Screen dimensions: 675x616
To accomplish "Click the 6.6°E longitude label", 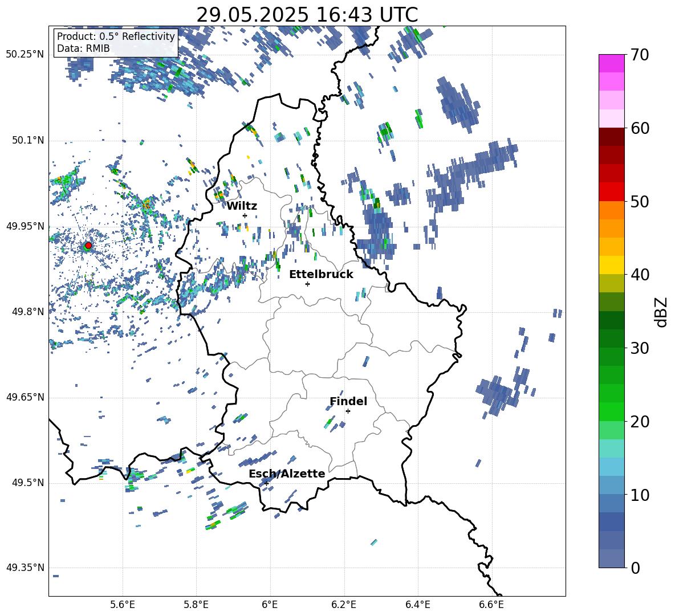I will 491,605.
